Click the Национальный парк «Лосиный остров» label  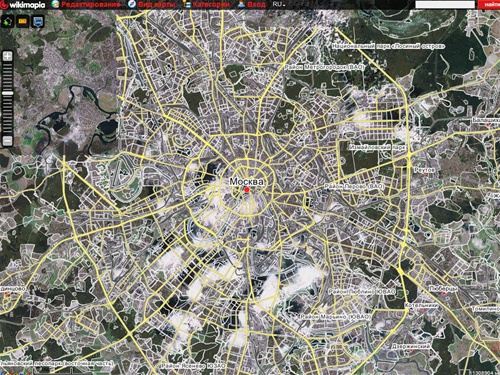[x=389, y=46]
